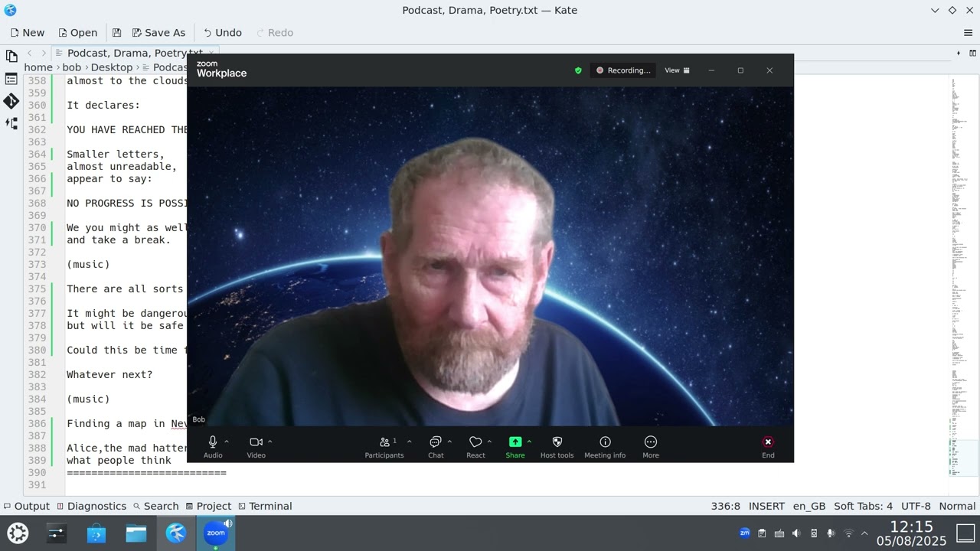The height and width of the screenshot is (551, 980).
Task: Open Kate's bottom left sidebar tool icon
Action: click(11, 123)
